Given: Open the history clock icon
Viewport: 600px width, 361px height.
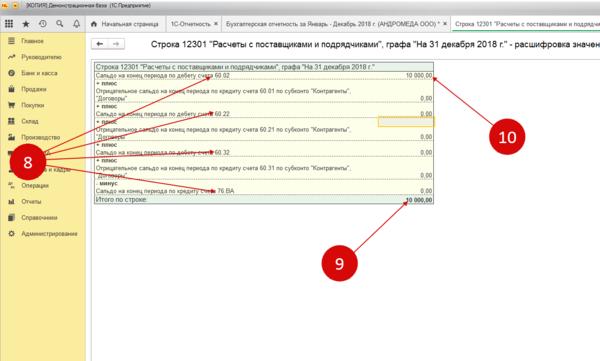Looking at the screenshot, I should pos(43,24).
